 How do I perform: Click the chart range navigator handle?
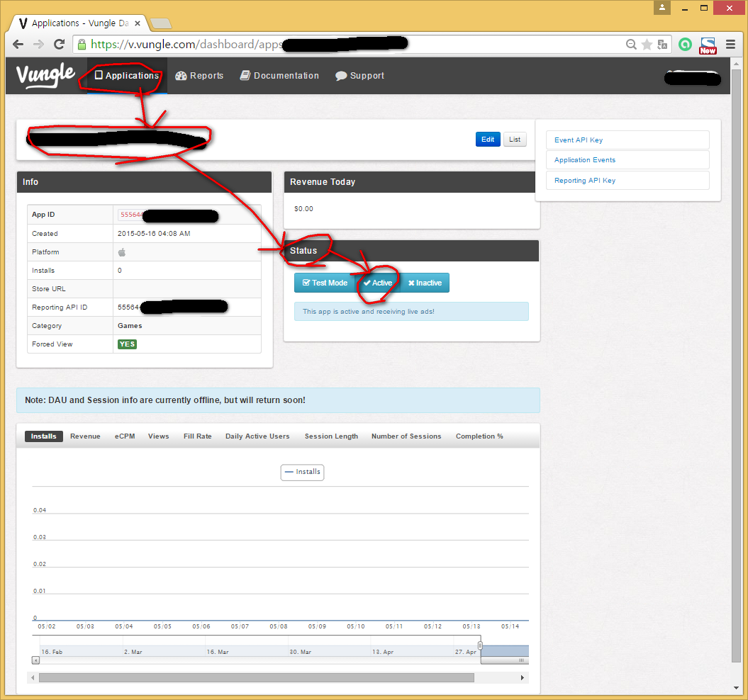click(480, 645)
